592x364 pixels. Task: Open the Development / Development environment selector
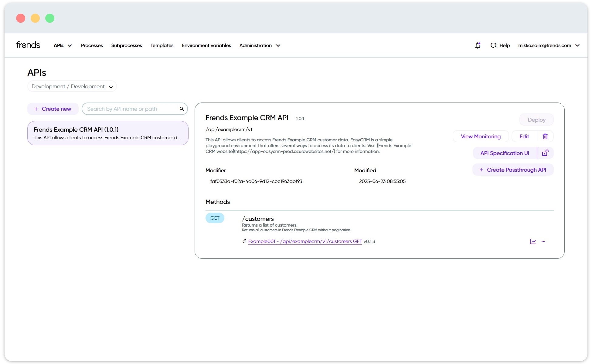pyautogui.click(x=72, y=86)
